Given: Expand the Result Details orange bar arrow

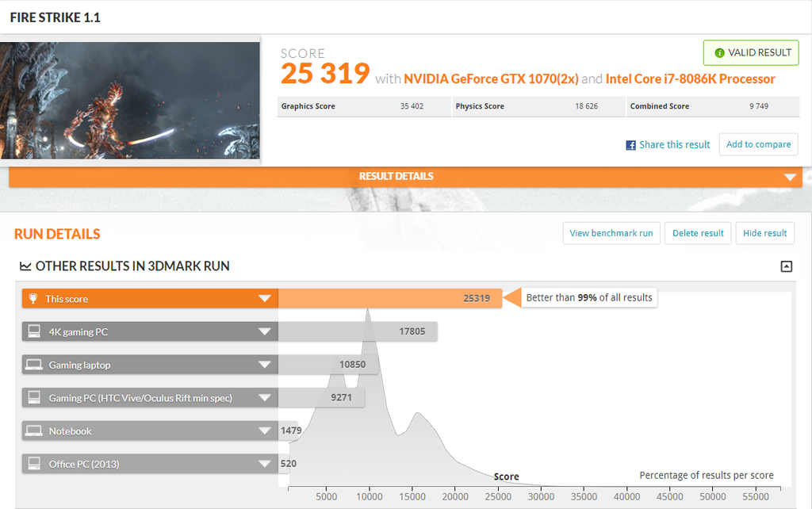Looking at the screenshot, I should click(x=790, y=177).
